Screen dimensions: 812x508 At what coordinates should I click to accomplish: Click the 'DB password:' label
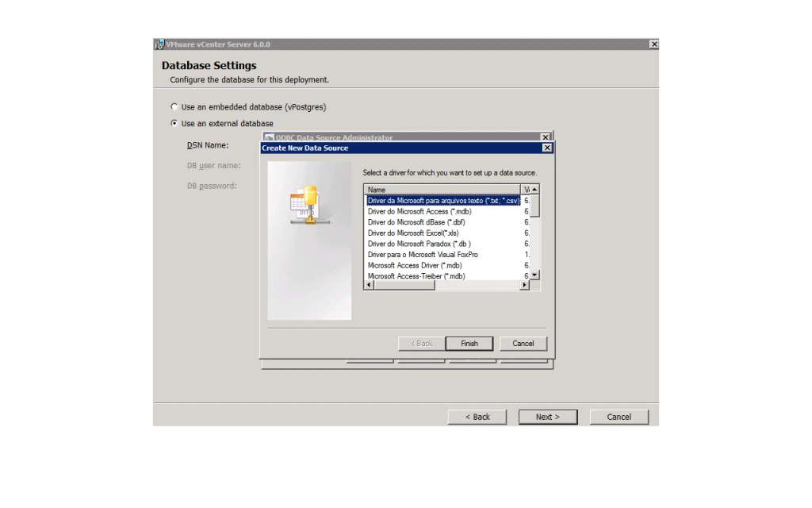212,186
